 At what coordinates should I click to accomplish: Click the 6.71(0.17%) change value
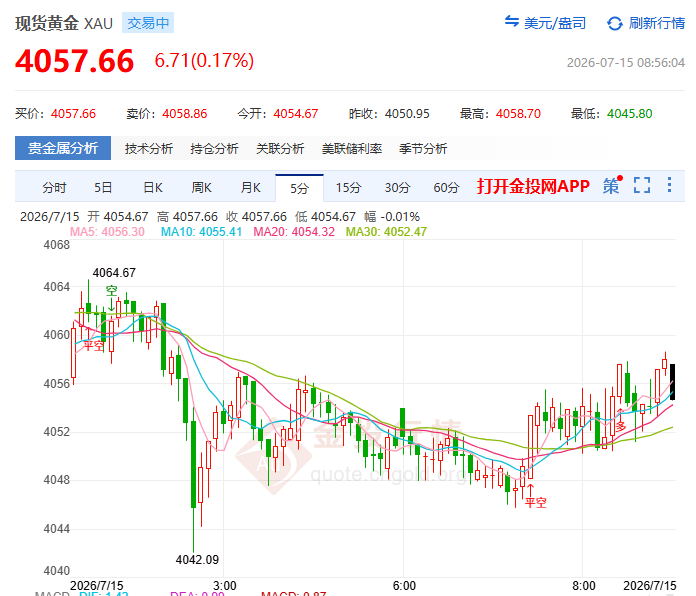204,60
